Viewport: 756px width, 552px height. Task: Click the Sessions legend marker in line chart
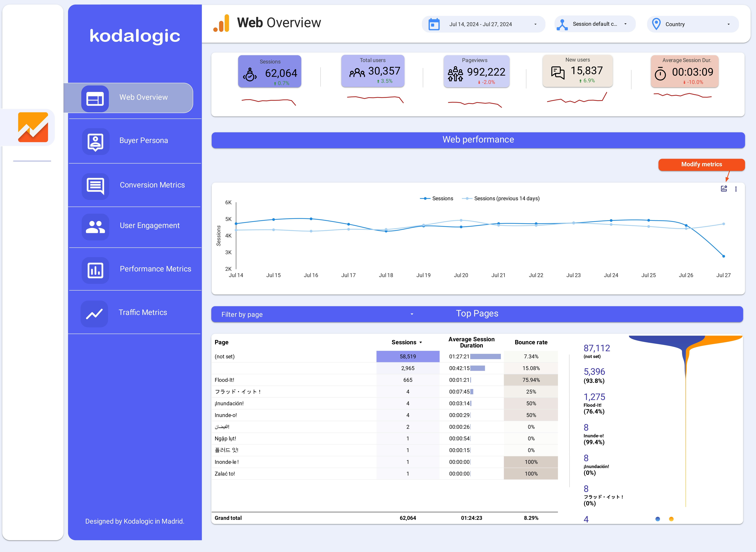[x=425, y=198]
